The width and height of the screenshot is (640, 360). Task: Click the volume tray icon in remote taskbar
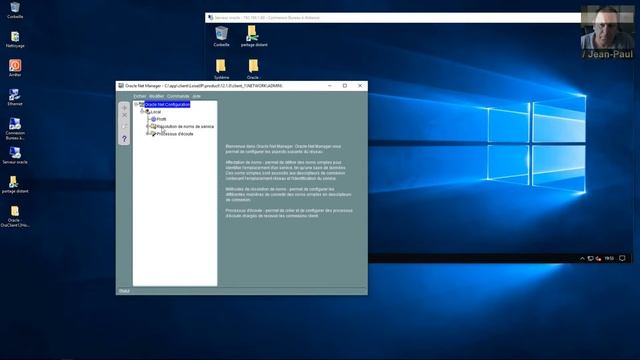tap(598, 258)
